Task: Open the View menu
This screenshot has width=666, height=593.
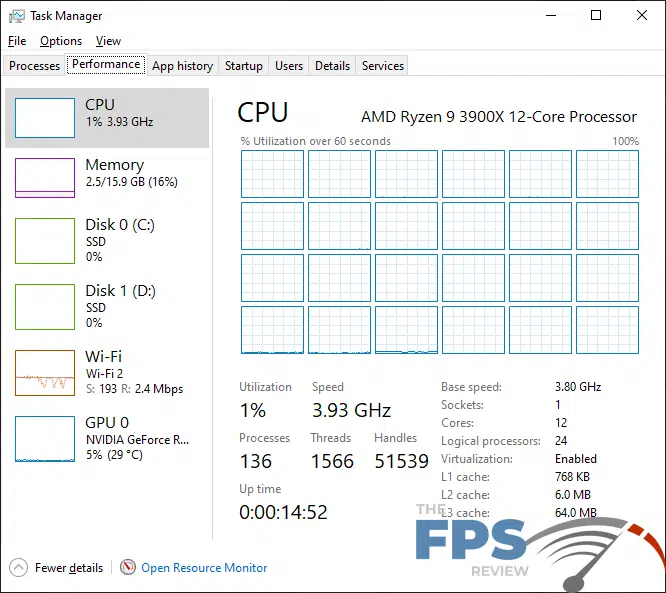Action: click(x=108, y=41)
